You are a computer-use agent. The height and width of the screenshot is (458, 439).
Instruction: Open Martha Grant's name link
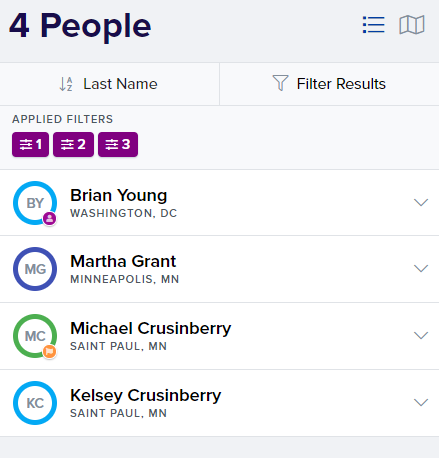pos(123,261)
